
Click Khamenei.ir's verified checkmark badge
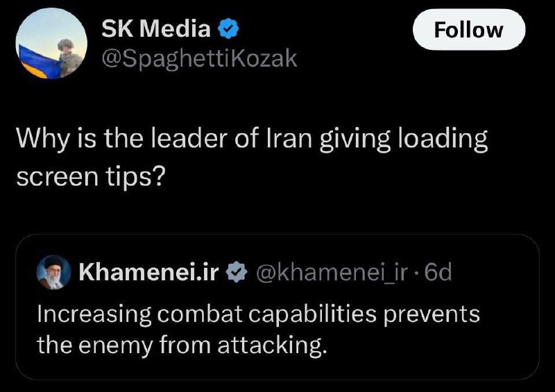click(237, 272)
